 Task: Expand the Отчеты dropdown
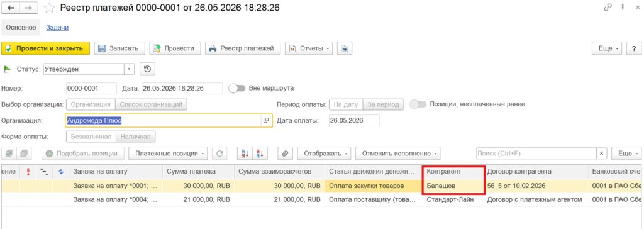pyautogui.click(x=308, y=48)
